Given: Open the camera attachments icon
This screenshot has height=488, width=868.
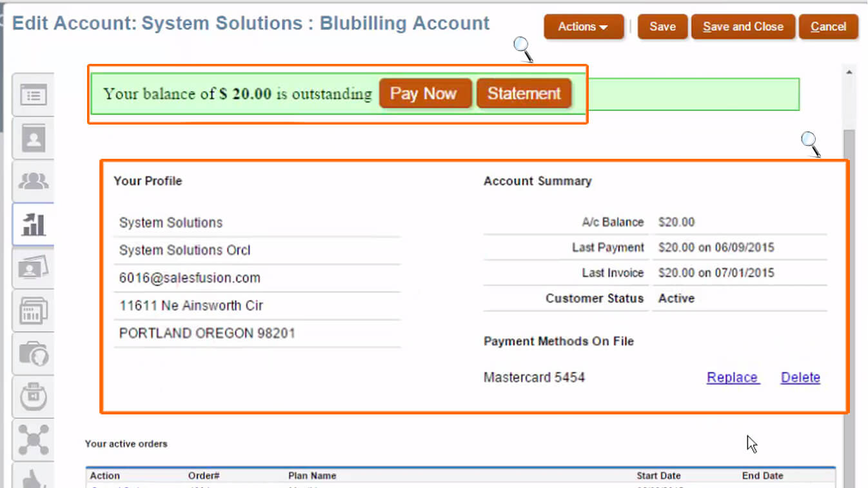Looking at the screenshot, I should 32,354.
